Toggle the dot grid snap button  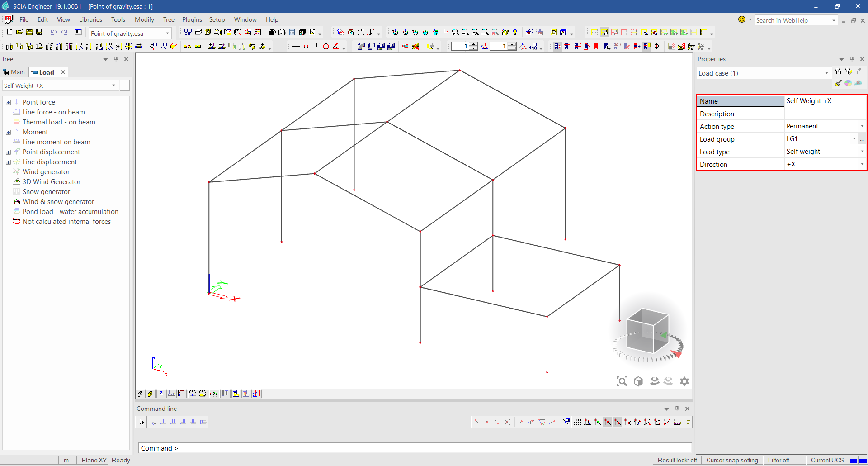[x=578, y=422]
